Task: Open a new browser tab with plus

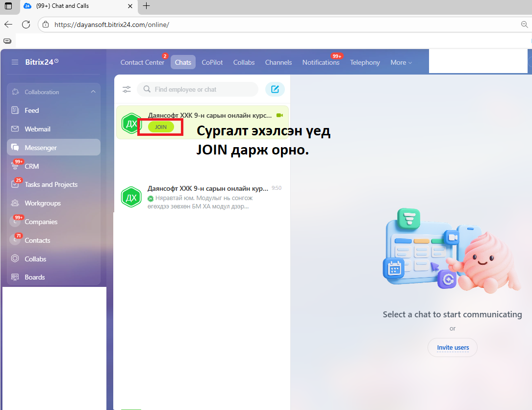Action: [x=146, y=6]
